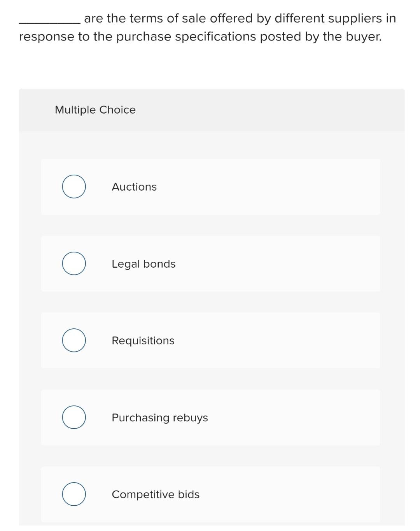Select the Auctions radio button
Viewport: 420px width, 531px height.
[x=73, y=186]
